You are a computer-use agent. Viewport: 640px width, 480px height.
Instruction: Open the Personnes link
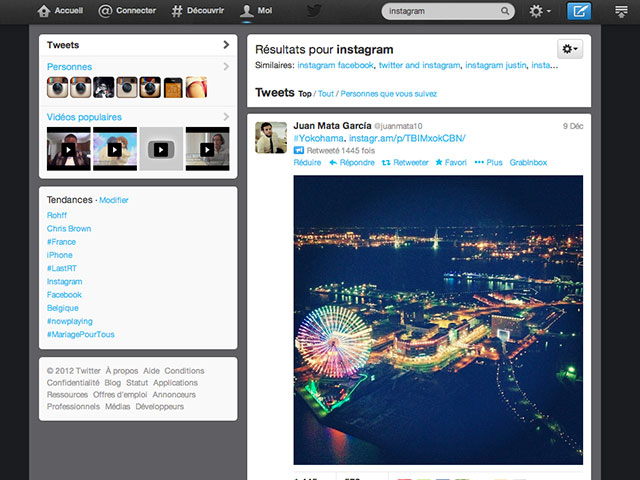[69, 67]
